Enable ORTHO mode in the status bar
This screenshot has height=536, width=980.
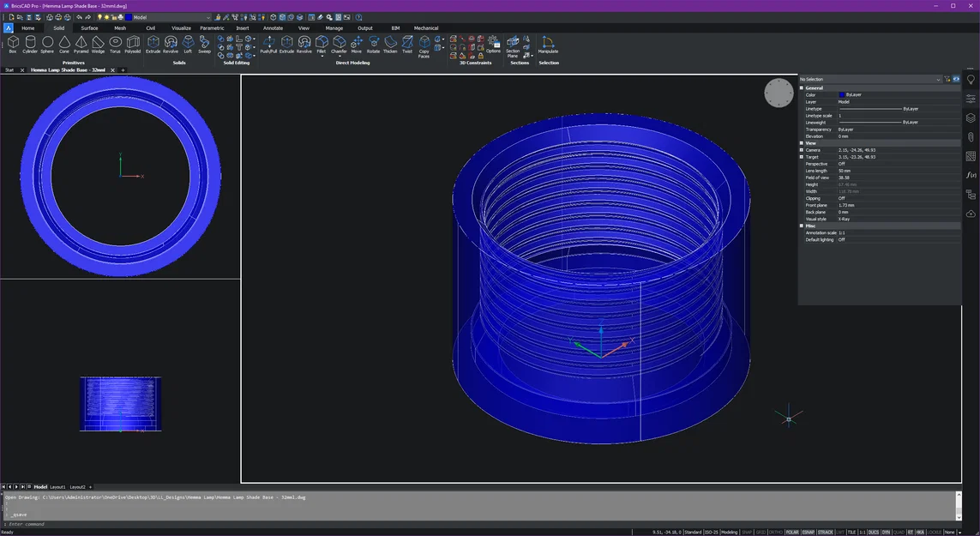775,532
